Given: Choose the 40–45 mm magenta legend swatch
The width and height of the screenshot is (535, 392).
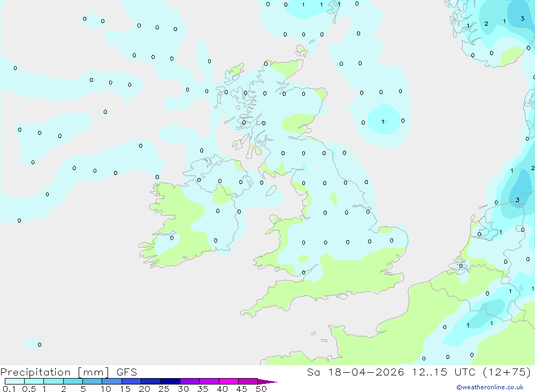Looking at the screenshot, I should 228,381.
